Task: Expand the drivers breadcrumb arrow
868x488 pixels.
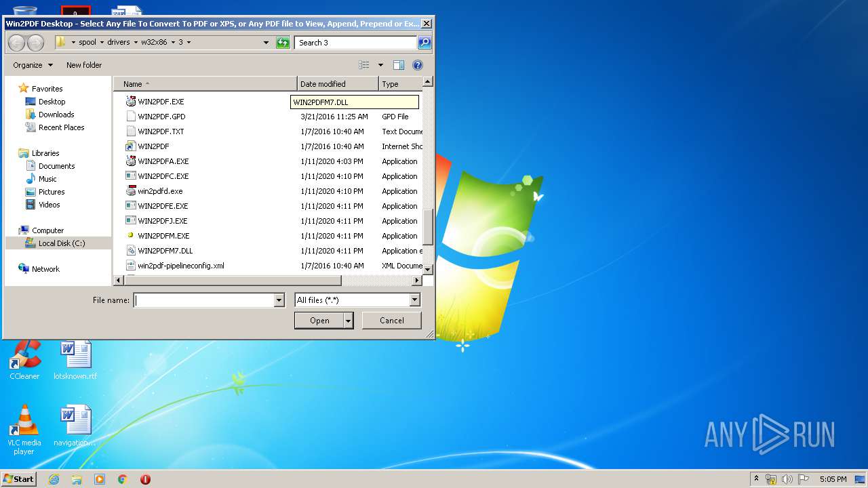Action: (135, 42)
